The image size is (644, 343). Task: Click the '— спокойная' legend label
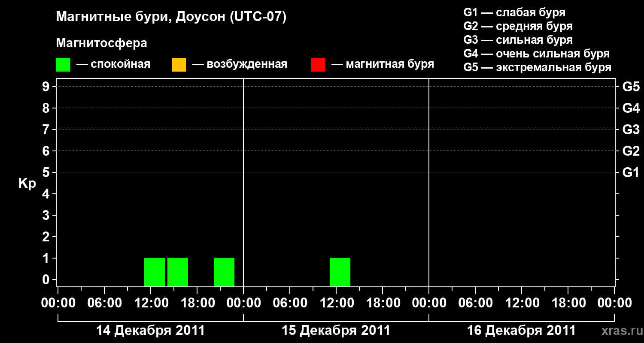113,64
